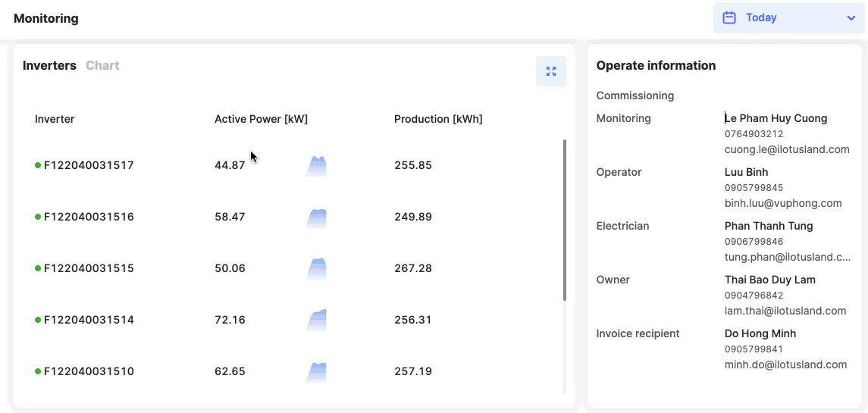This screenshot has width=868, height=413.
Task: View sparkline chart for inverter F122040031514
Action: click(316, 320)
